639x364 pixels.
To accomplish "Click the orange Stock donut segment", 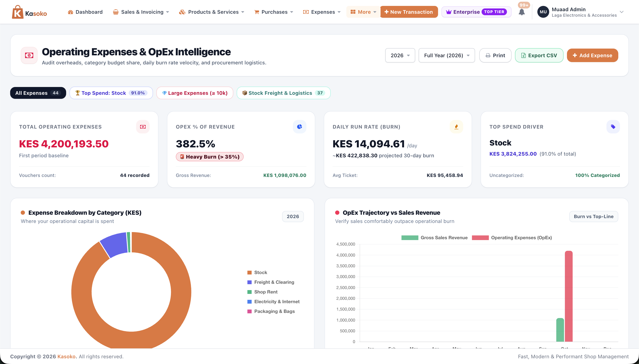I will click(x=181, y=292).
